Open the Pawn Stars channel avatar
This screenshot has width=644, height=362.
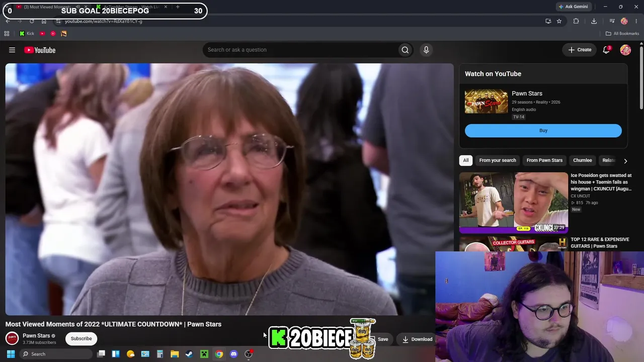(12, 338)
